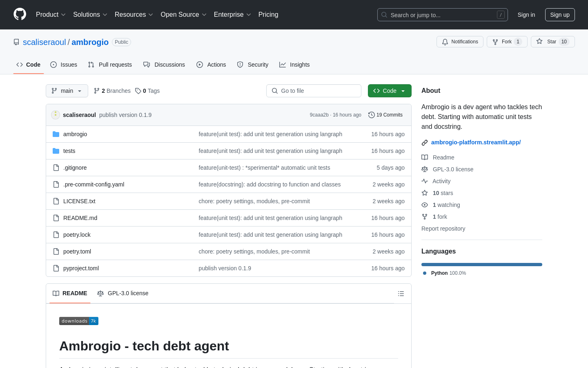Image resolution: width=588 pixels, height=368 pixels.
Task: Click the Sign up button
Action: 560,15
